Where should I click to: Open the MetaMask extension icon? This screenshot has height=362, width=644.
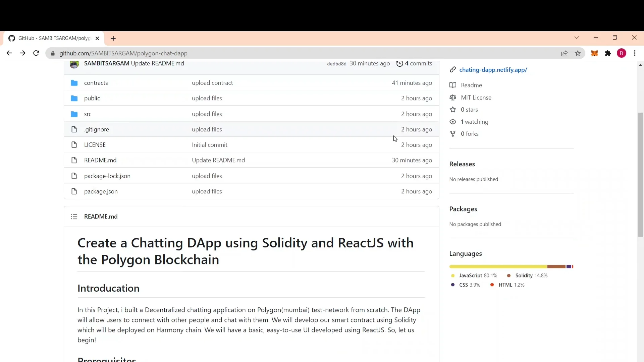[x=595, y=53]
